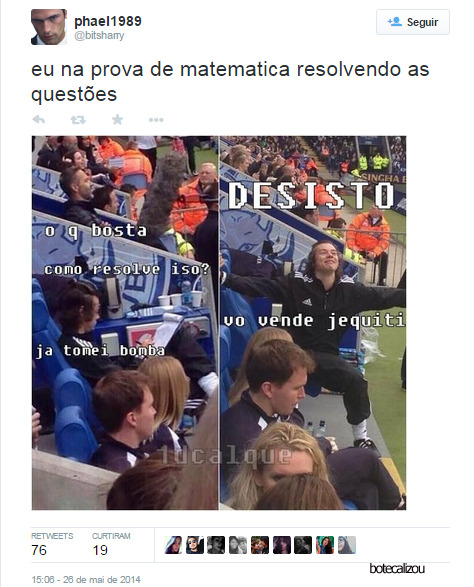Viewport: 474px width, 587px height.
Task: Click the reply arrow icon
Action: tap(39, 120)
